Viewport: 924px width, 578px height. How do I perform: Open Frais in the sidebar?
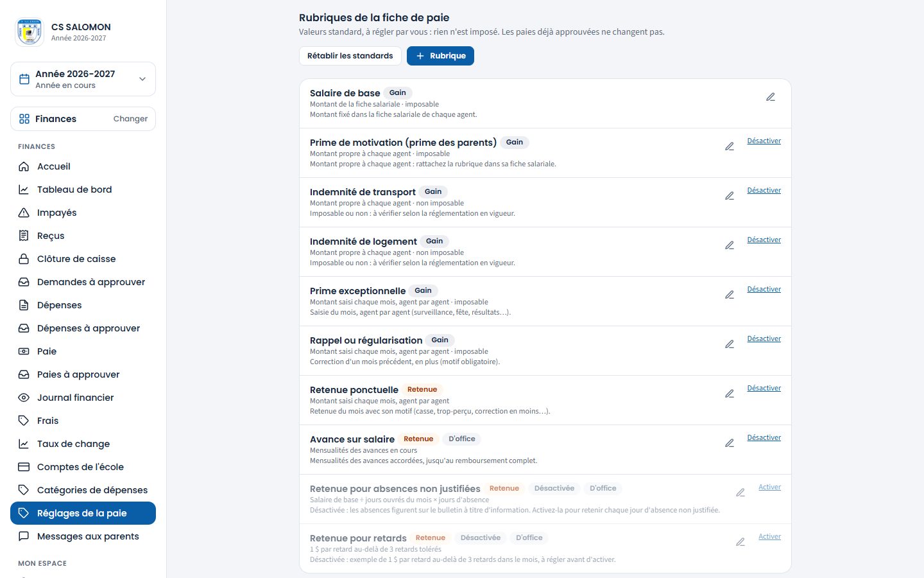tap(83, 421)
